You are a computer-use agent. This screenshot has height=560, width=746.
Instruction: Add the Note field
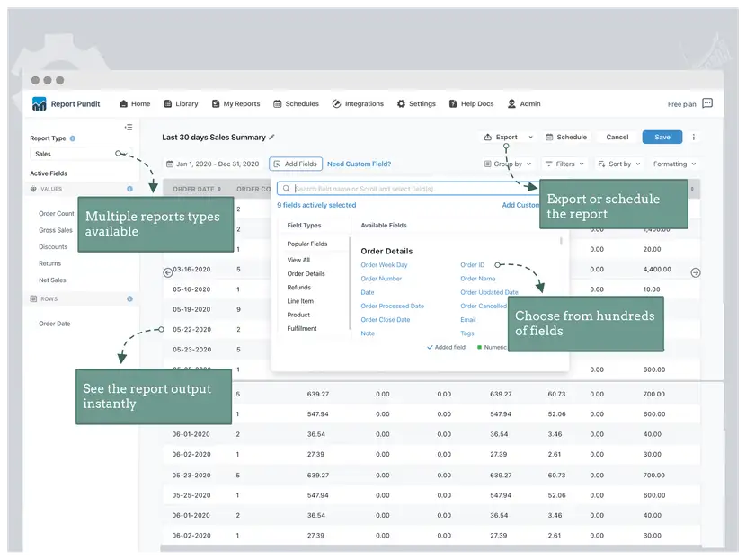click(x=368, y=333)
